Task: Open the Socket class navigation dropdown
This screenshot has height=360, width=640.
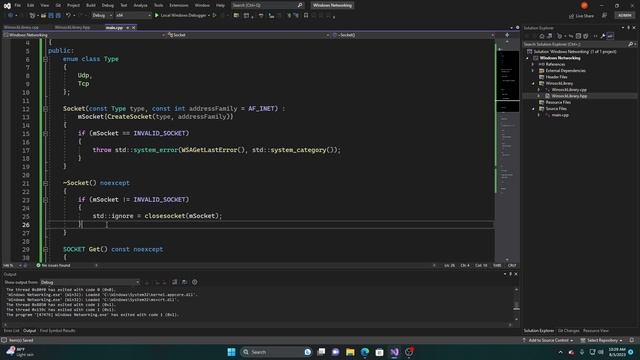Action: (x=248, y=35)
